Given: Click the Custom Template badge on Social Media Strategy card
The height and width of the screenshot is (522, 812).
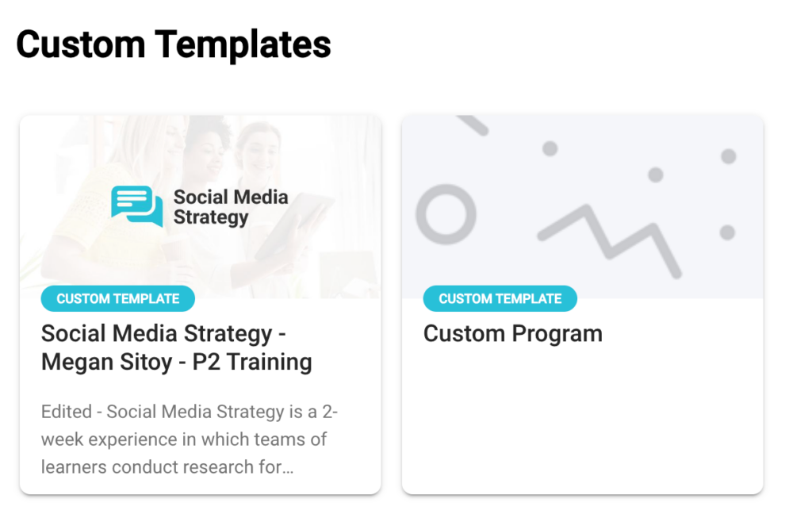Looking at the screenshot, I should click(x=117, y=299).
